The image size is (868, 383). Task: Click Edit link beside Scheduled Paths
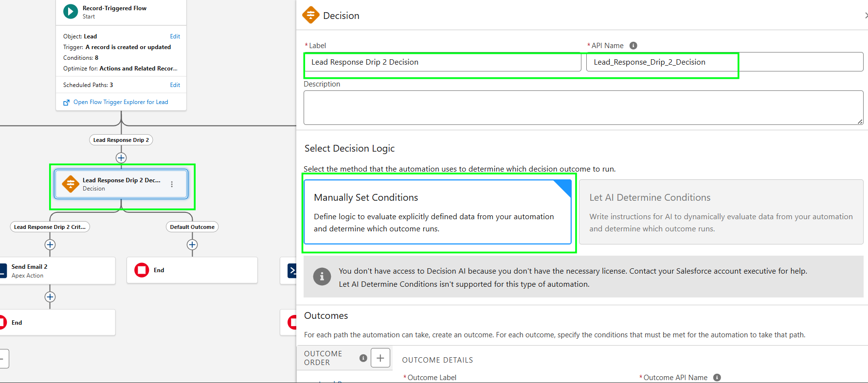(175, 85)
